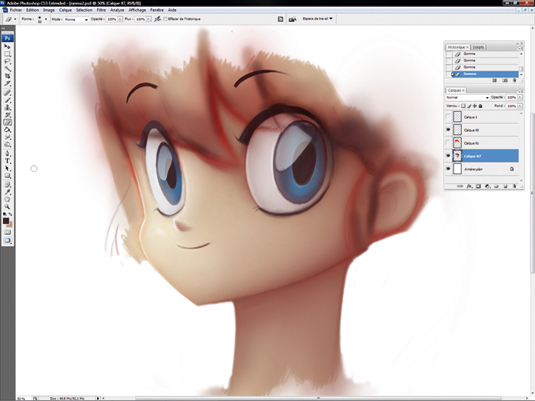The image size is (535, 401).
Task: Toggle Quick Mask mode
Action: click(7, 232)
